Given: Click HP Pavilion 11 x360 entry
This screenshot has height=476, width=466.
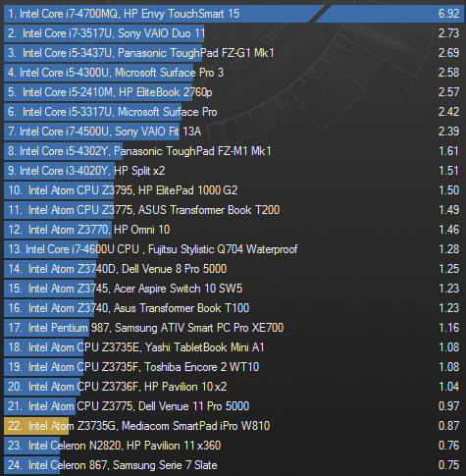Looking at the screenshot, I should (233, 446).
